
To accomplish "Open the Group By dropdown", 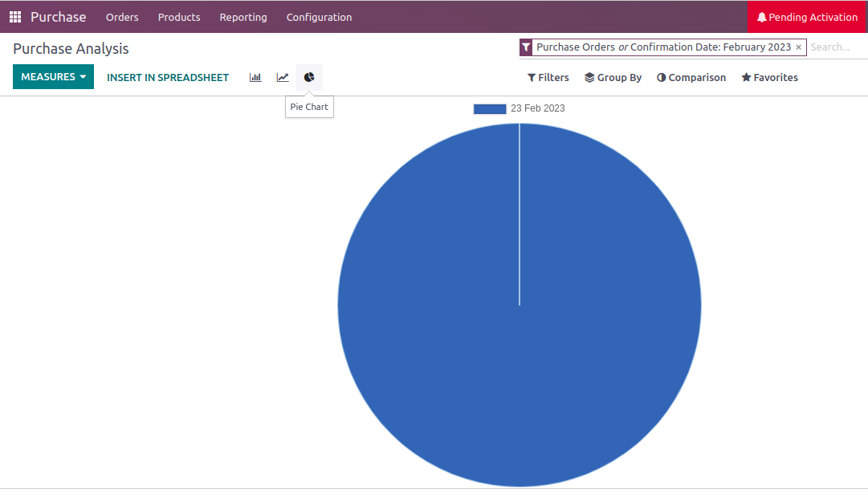I will coord(613,78).
